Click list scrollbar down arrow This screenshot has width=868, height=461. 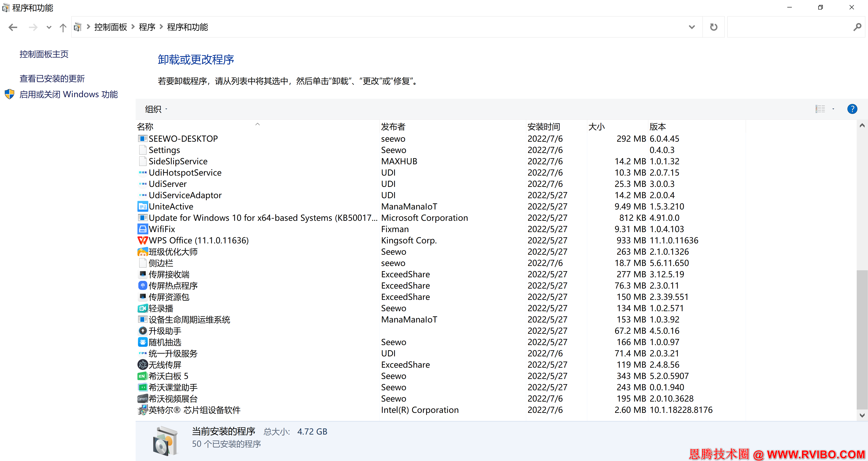click(862, 415)
